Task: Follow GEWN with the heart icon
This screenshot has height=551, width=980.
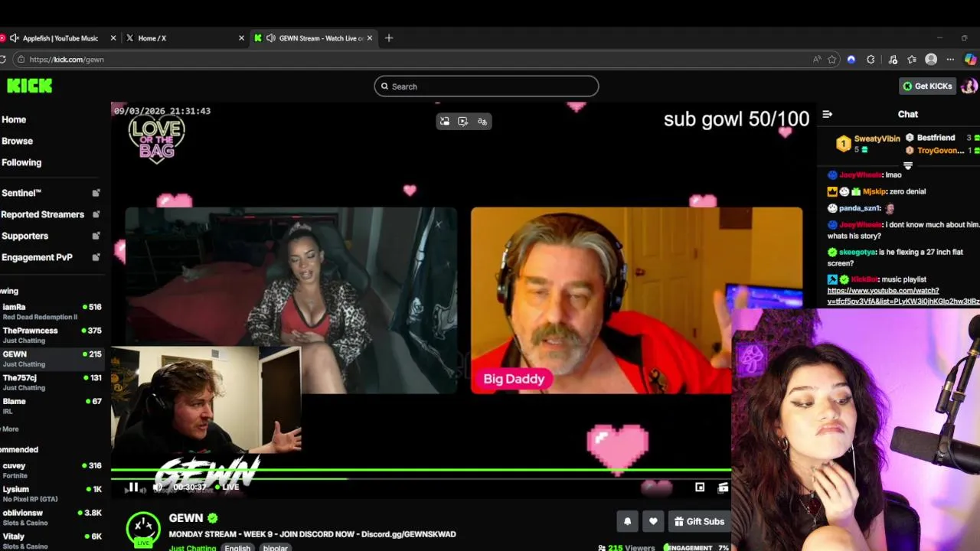Action: (653, 521)
